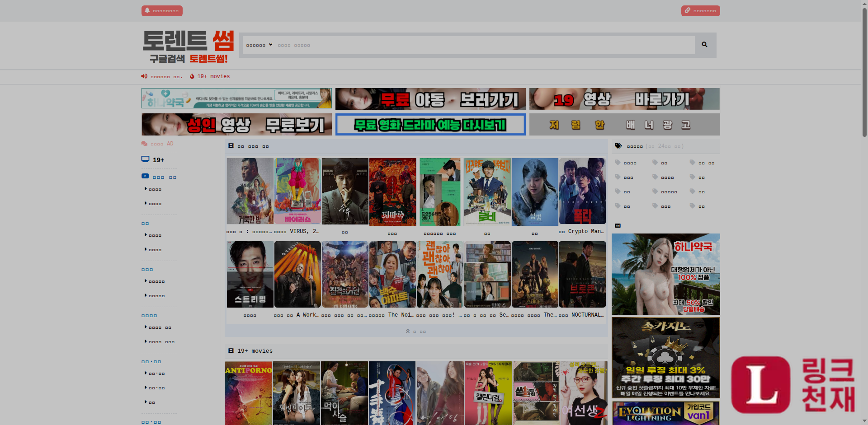868x425 pixels.
Task: Click the red link-icon button at top right
Action: 700,10
